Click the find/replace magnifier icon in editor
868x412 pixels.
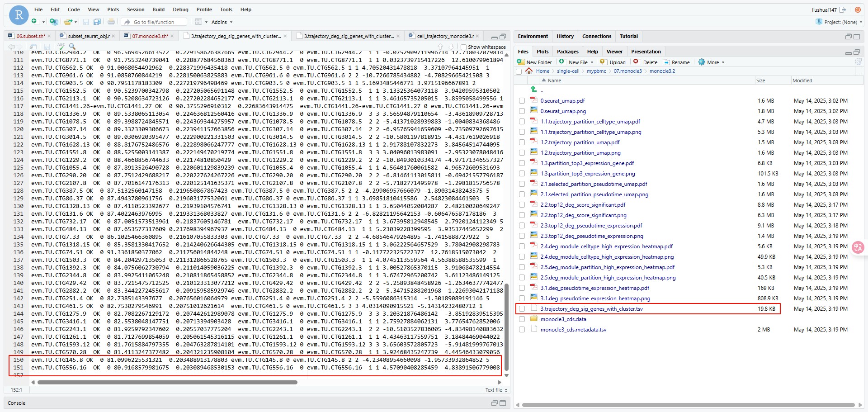(72, 46)
